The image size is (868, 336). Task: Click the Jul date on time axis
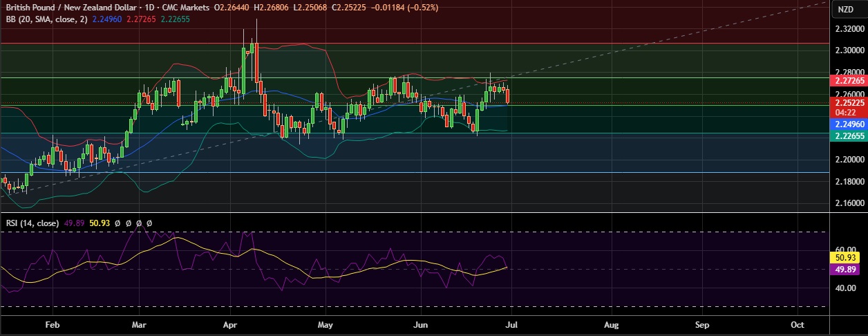click(x=511, y=324)
